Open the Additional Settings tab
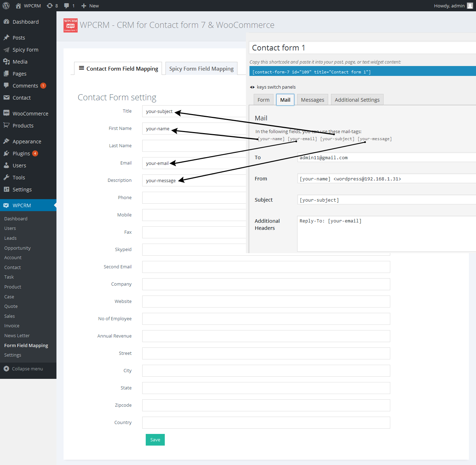Screen dimensions: 476x465 357,100
